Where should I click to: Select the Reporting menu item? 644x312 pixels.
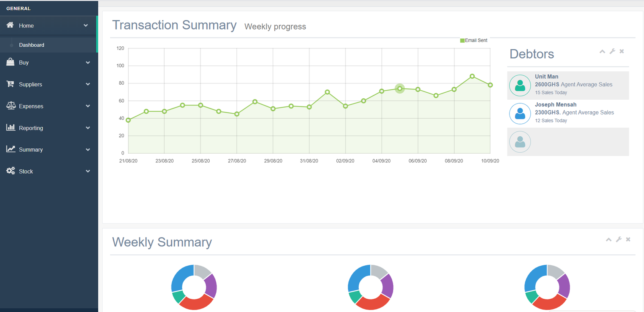click(x=31, y=128)
